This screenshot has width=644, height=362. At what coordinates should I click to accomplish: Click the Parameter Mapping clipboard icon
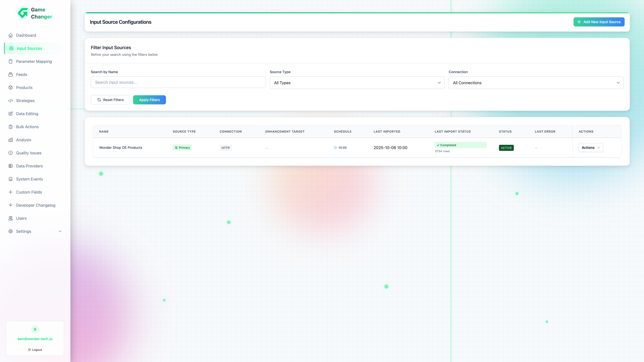(10, 61)
